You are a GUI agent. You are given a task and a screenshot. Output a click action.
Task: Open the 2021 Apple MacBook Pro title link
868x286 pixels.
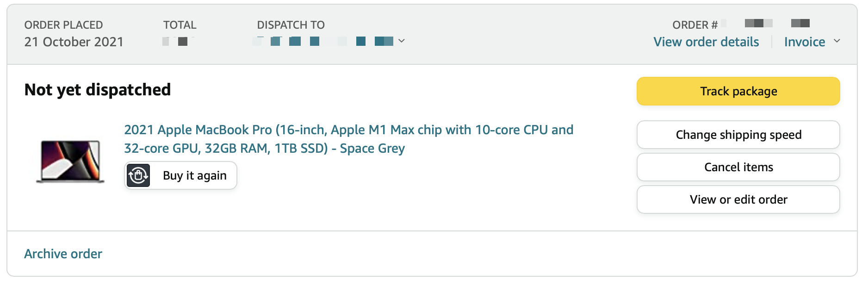348,139
